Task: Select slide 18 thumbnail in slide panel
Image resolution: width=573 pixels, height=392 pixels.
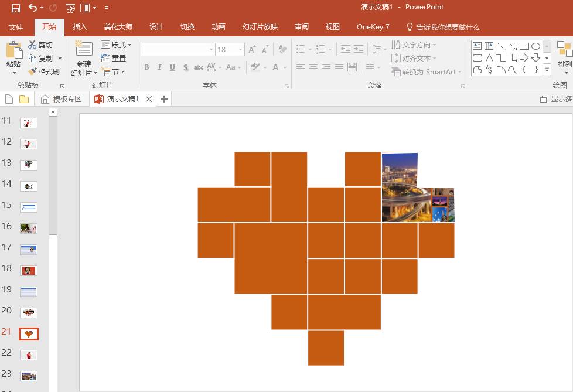Action: pos(29,270)
